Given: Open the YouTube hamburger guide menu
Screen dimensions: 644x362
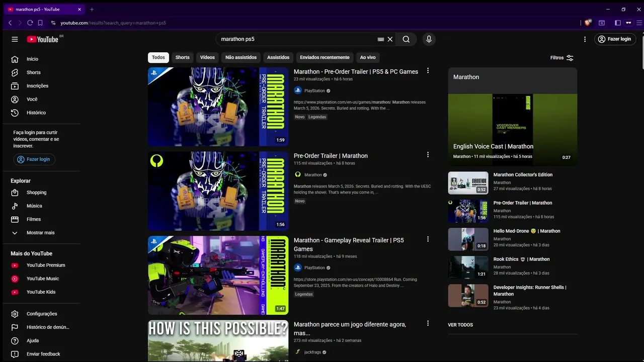Looking at the screenshot, I should pos(15,39).
